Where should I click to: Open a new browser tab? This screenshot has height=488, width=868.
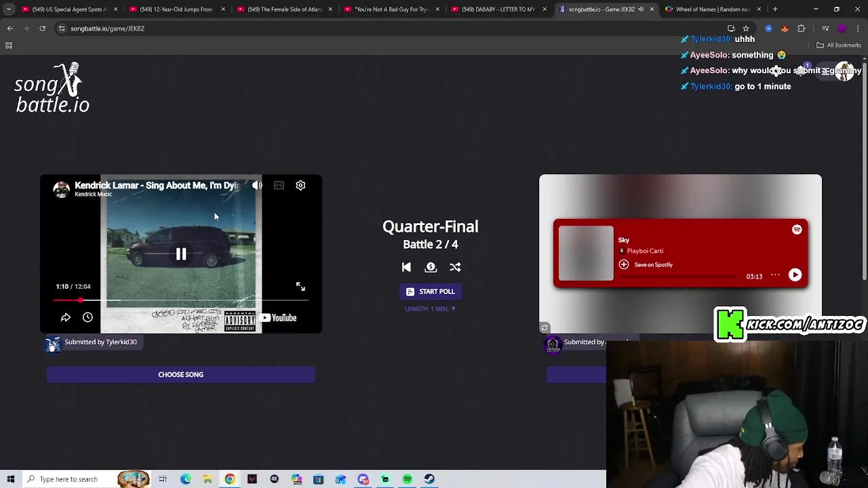(775, 9)
